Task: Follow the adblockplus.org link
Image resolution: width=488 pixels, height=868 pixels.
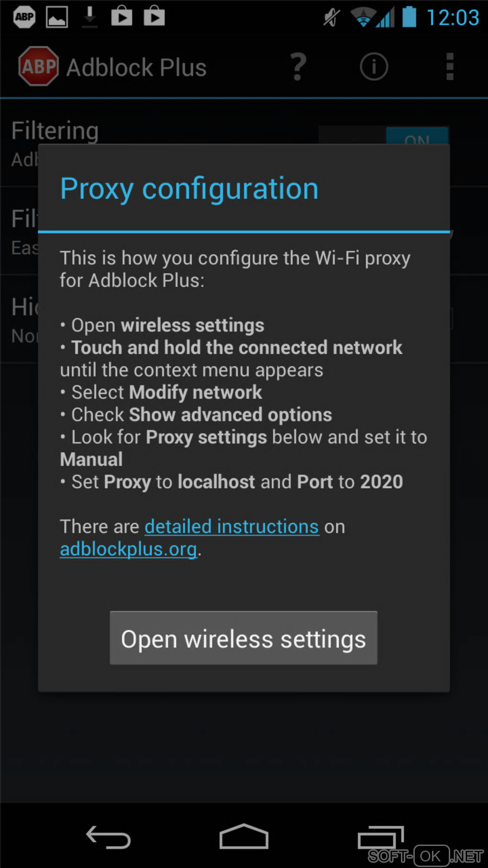Action: [x=128, y=549]
